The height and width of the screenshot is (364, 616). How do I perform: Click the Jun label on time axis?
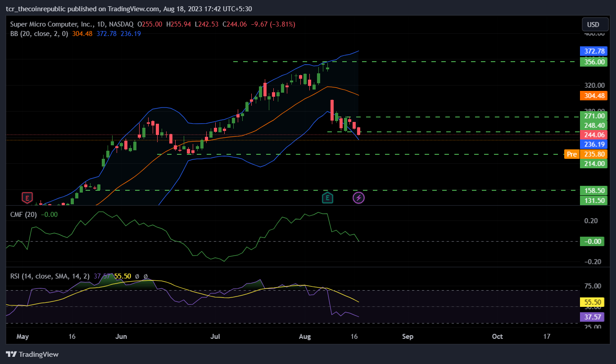click(x=122, y=337)
